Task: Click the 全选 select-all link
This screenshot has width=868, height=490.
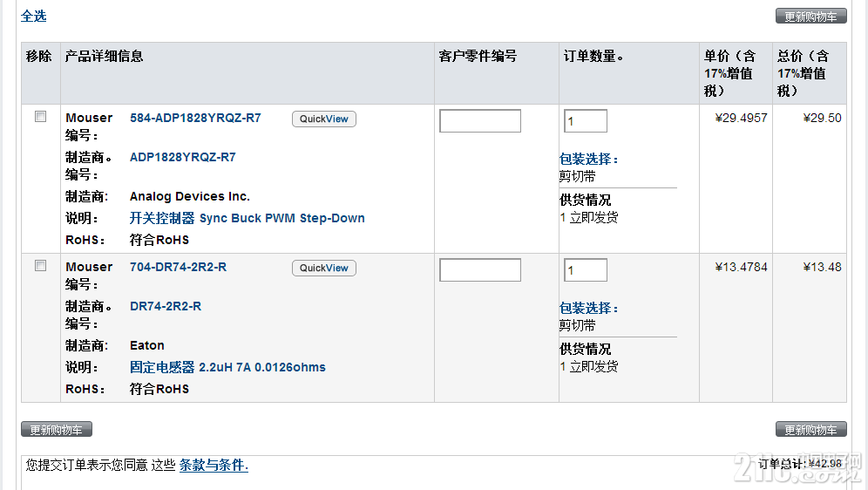Action: 34,16
